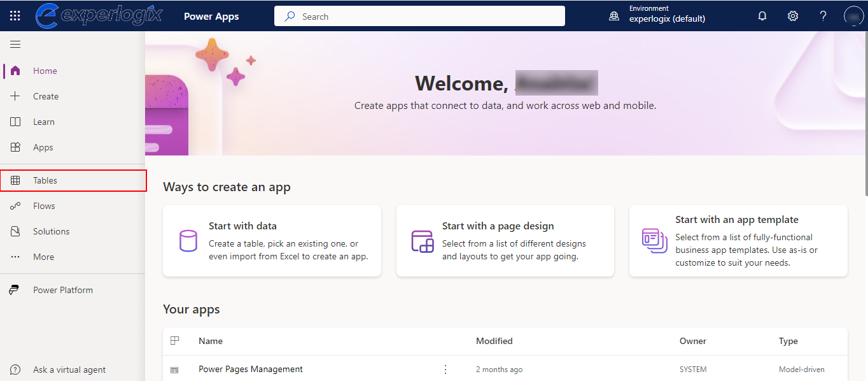
Task: Open the Power Pages Management app
Action: coord(251,369)
